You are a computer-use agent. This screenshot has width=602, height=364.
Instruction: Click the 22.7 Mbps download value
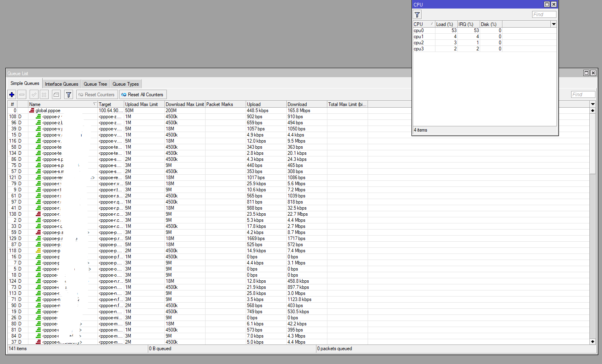(297, 214)
